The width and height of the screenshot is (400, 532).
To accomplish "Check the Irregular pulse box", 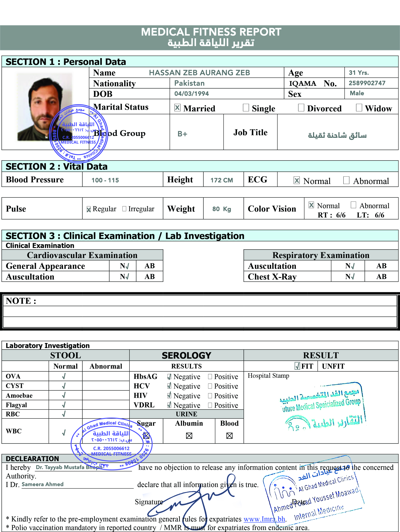I will (124, 209).
